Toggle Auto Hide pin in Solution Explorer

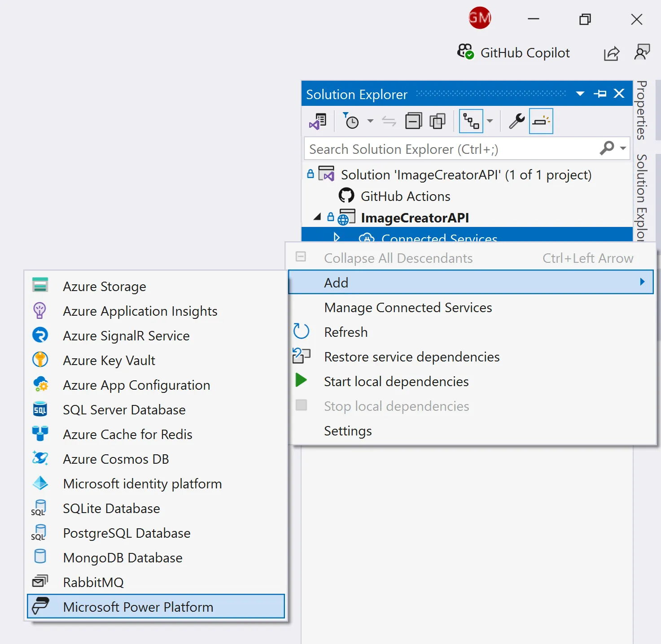click(600, 94)
